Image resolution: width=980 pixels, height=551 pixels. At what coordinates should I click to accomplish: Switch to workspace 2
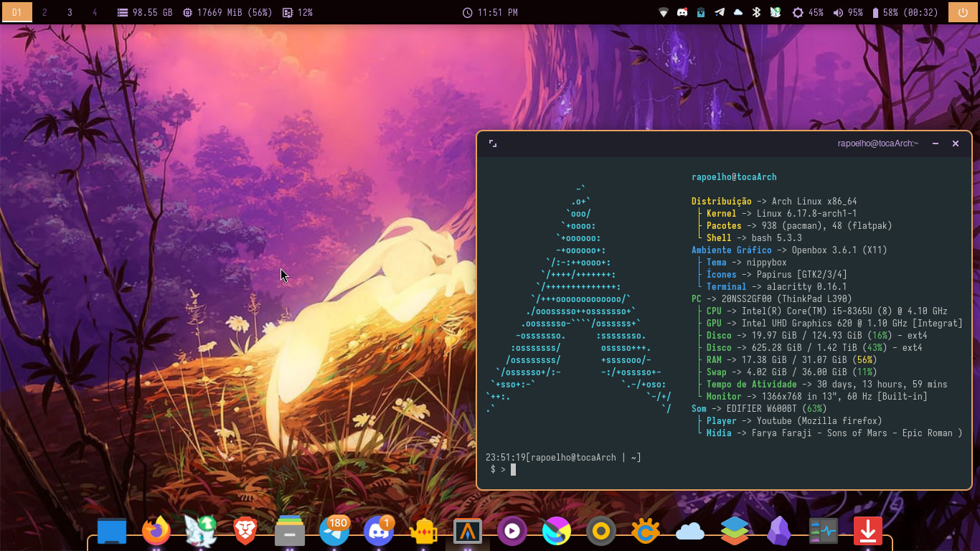tap(45, 12)
